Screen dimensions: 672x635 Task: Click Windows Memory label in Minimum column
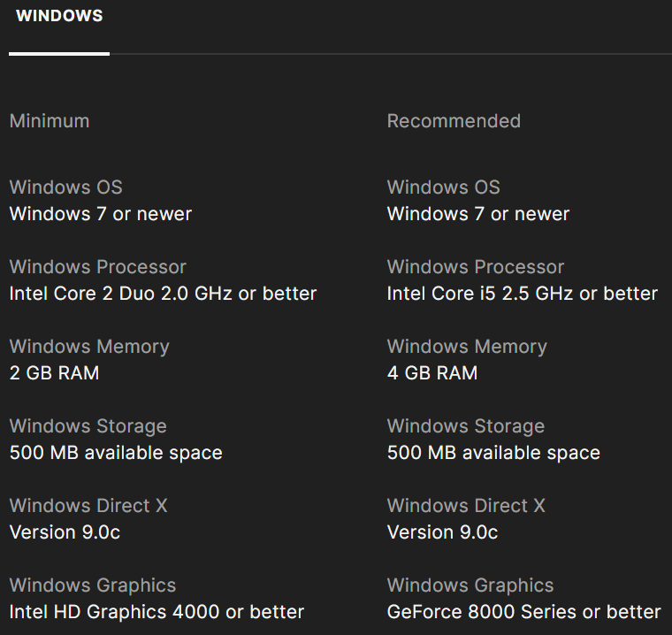pos(89,347)
